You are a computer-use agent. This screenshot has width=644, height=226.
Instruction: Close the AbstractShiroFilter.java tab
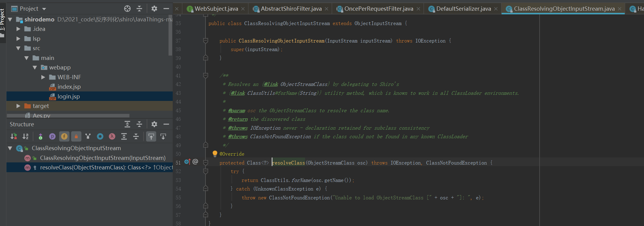click(x=327, y=9)
